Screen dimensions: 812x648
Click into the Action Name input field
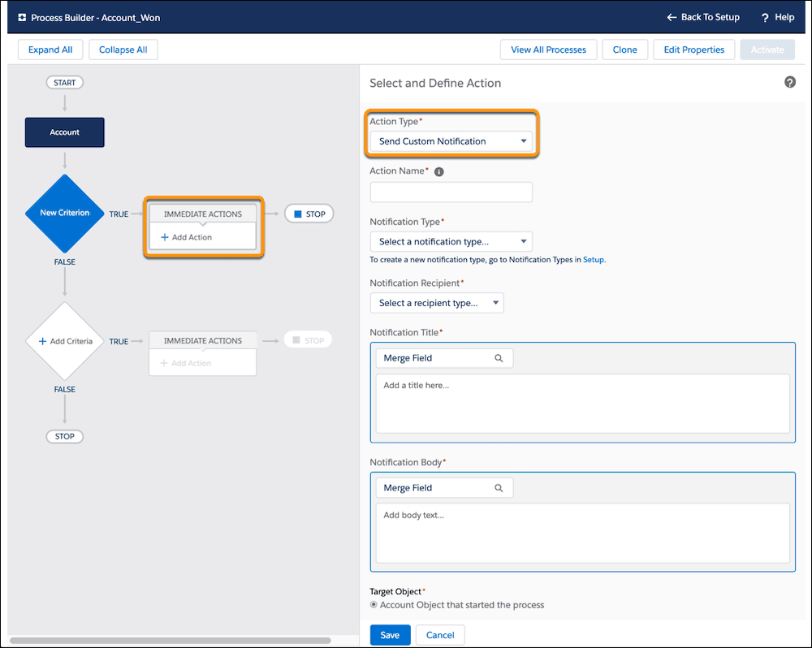451,192
